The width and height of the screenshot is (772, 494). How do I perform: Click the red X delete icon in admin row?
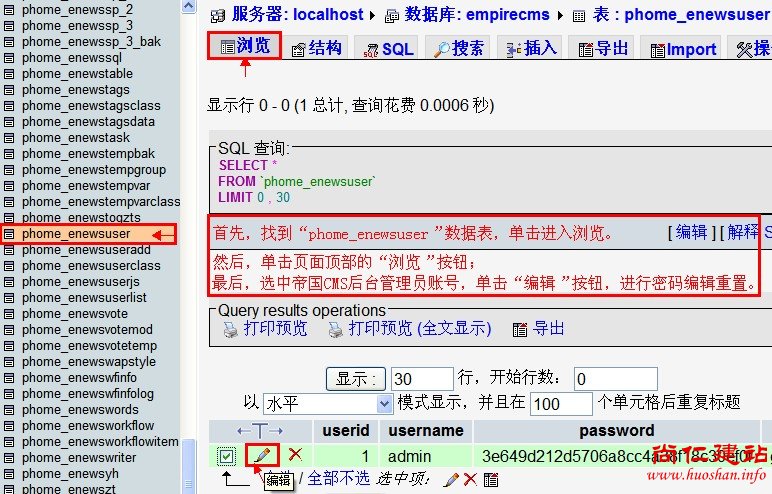pos(295,454)
